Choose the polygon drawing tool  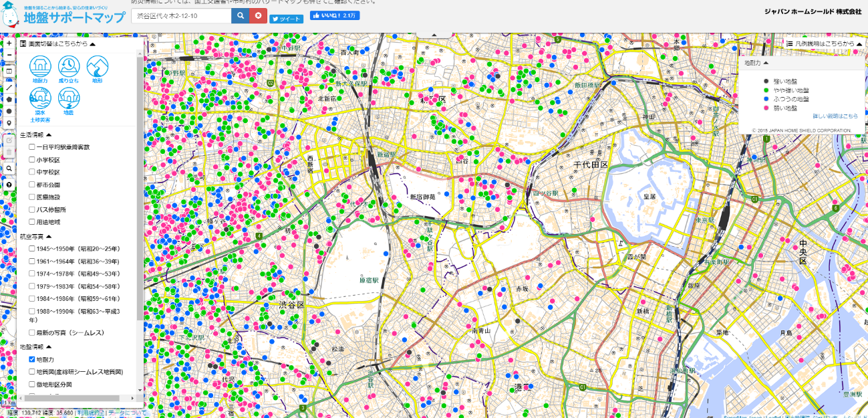click(x=9, y=99)
